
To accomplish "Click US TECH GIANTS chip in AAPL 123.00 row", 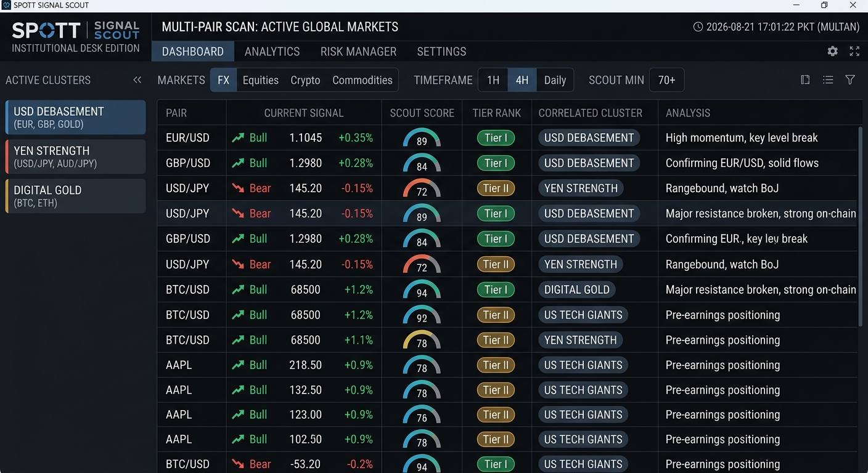I will 583,414.
